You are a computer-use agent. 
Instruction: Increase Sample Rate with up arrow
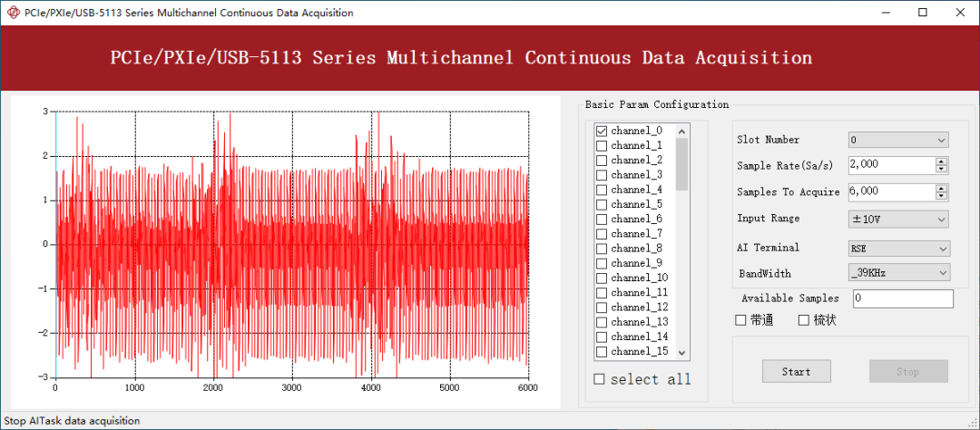coord(942,161)
